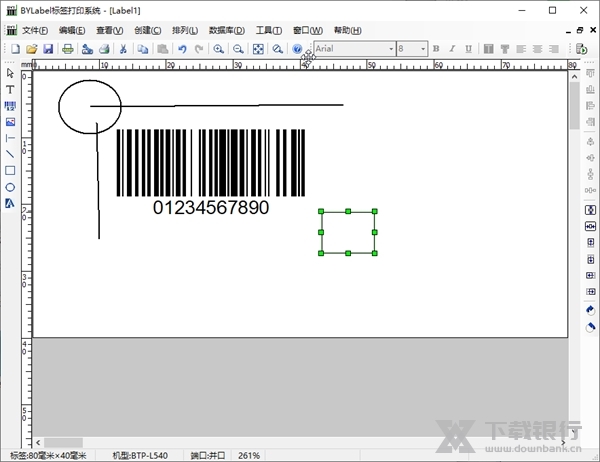Click the Undo arrow icon

point(182,48)
